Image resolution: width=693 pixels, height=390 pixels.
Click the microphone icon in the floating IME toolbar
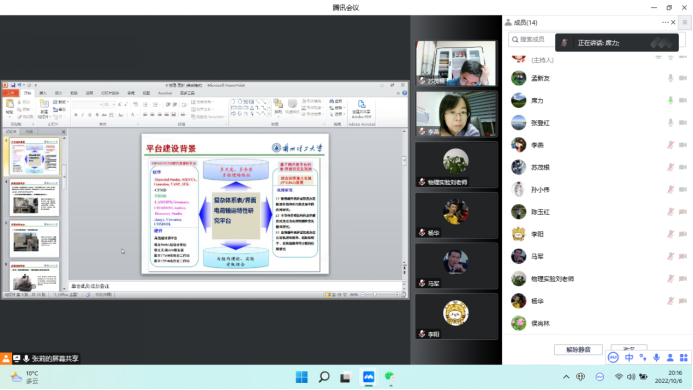pyautogui.click(x=656, y=357)
